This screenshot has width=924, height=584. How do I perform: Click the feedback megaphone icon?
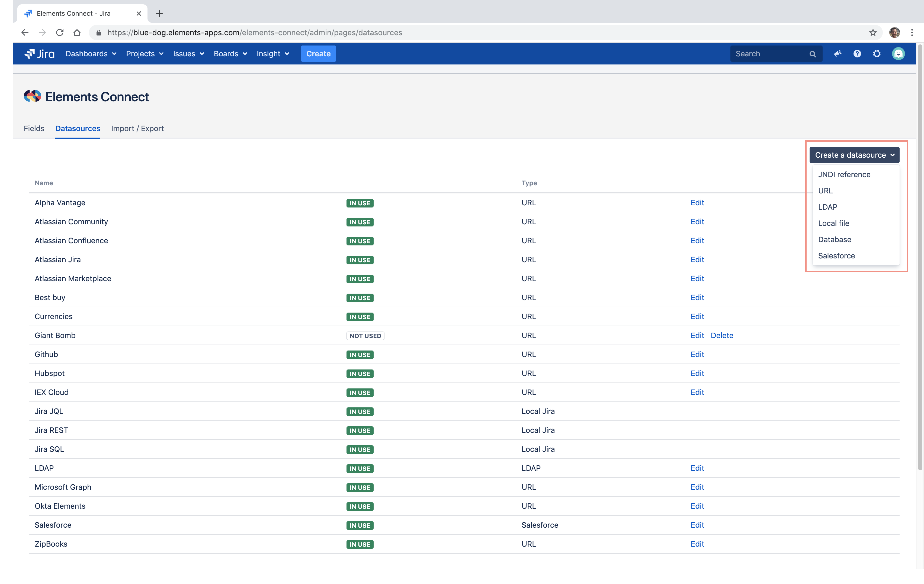click(x=838, y=54)
